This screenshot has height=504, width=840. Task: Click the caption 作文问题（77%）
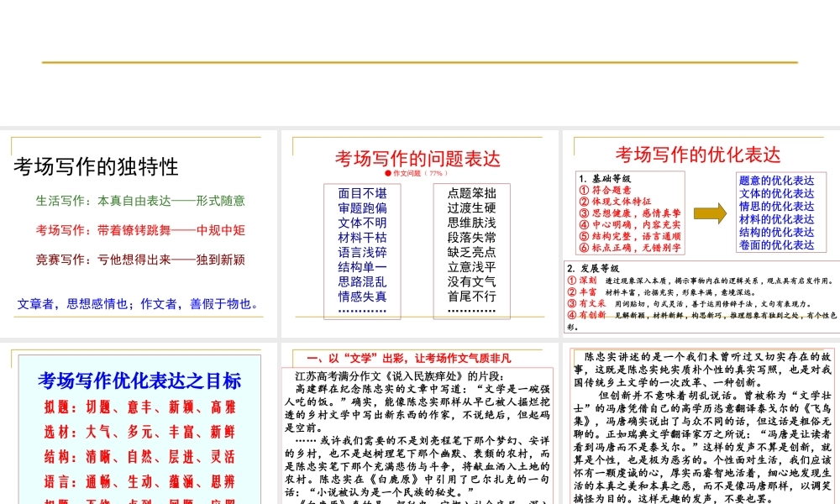(421, 173)
